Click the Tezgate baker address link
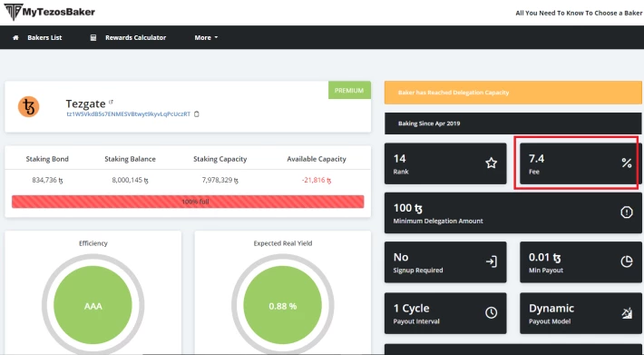 tap(129, 113)
